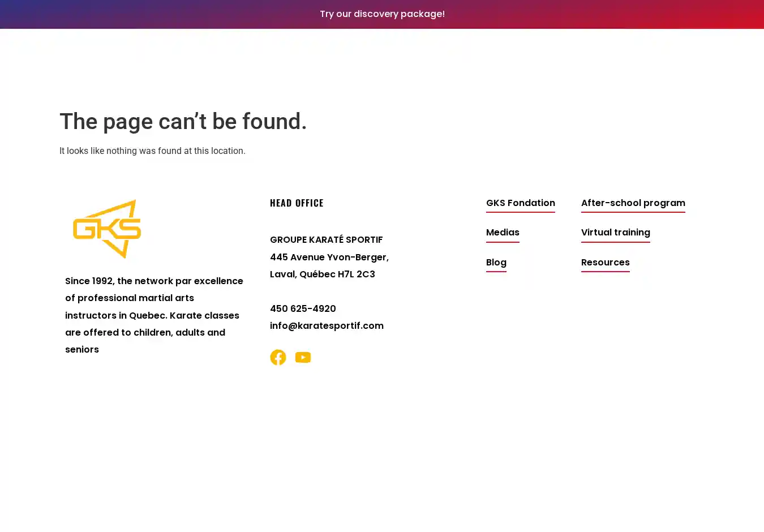Screen dimensions: 764x532
Task: Click the 'Try our discovery package!' banner
Action: [x=382, y=14]
